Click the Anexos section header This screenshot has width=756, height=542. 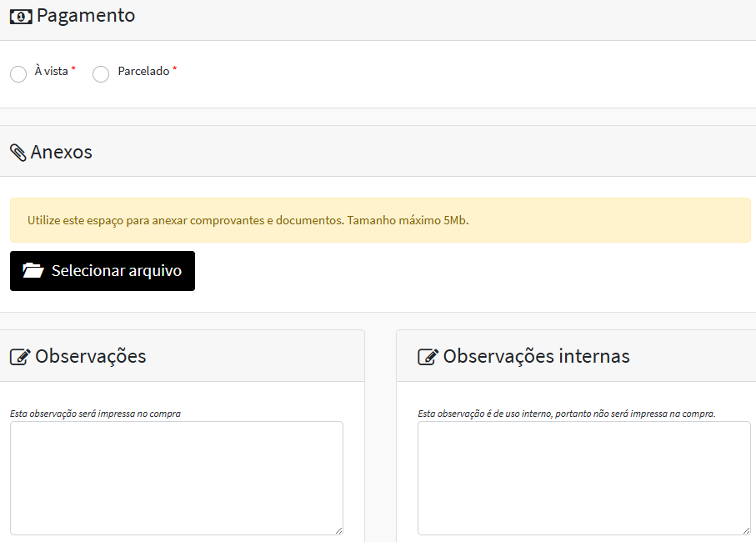pos(61,153)
